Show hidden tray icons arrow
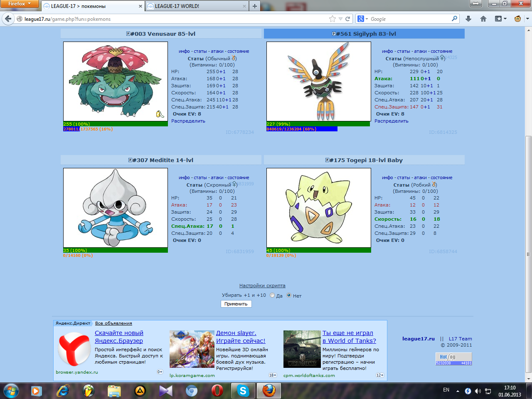Image resolution: width=532 pixels, height=399 pixels. [458, 391]
